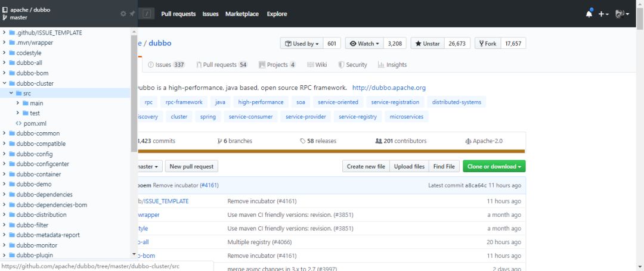Click the slash search shortcut box
The width and height of the screenshot is (644, 271).
coord(147,14)
